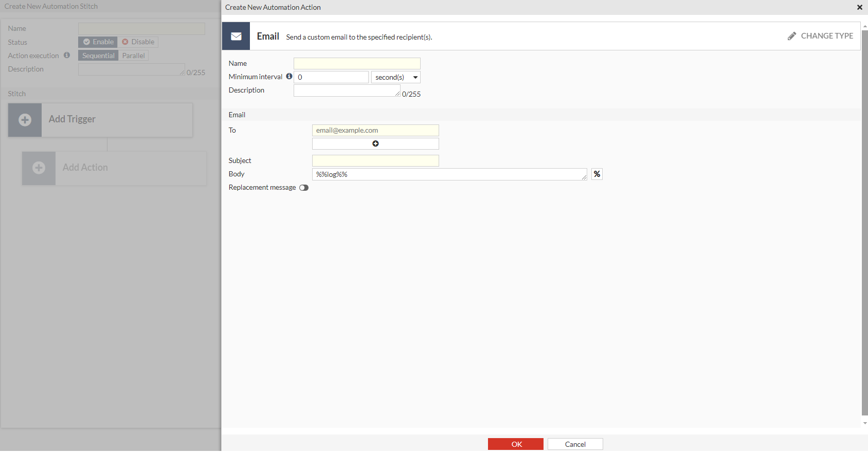Insert a variable with the percent icon
Screen dimensions: 868x453
[x=597, y=174]
